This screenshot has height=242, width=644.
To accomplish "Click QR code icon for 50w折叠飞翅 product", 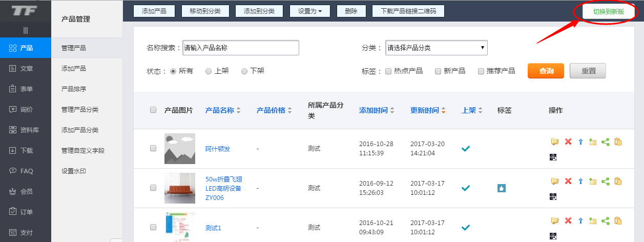I will coord(553,196).
